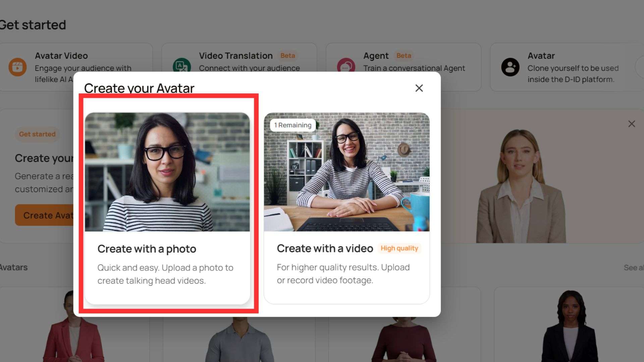Open the Avatar Video card title
Screen dimensions: 644x362
61,56
